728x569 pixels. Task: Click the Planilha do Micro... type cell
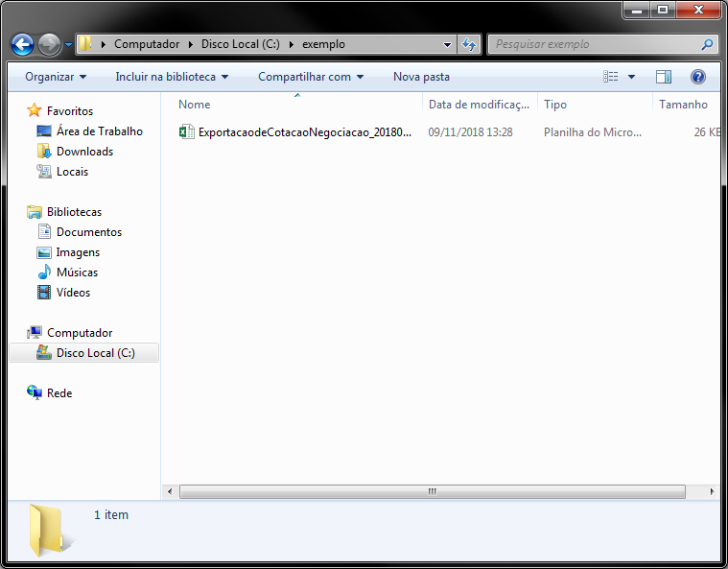(593, 132)
